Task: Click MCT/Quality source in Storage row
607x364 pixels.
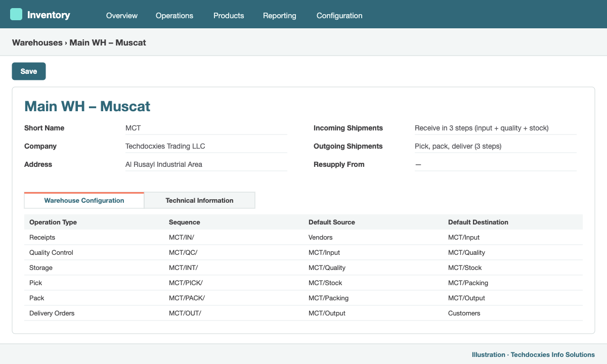Action: tap(327, 267)
